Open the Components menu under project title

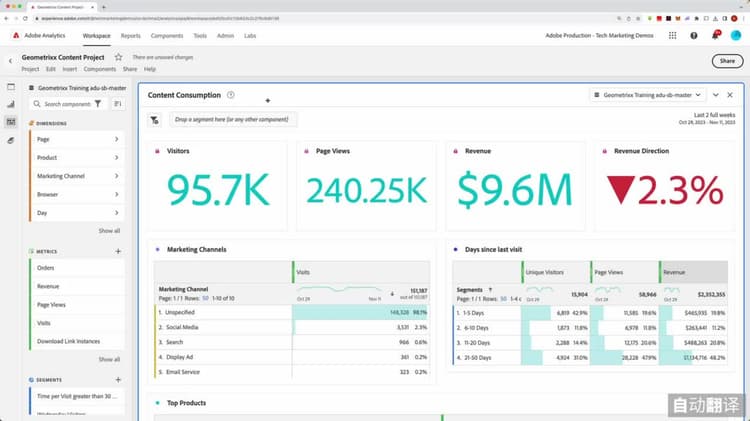(x=99, y=69)
